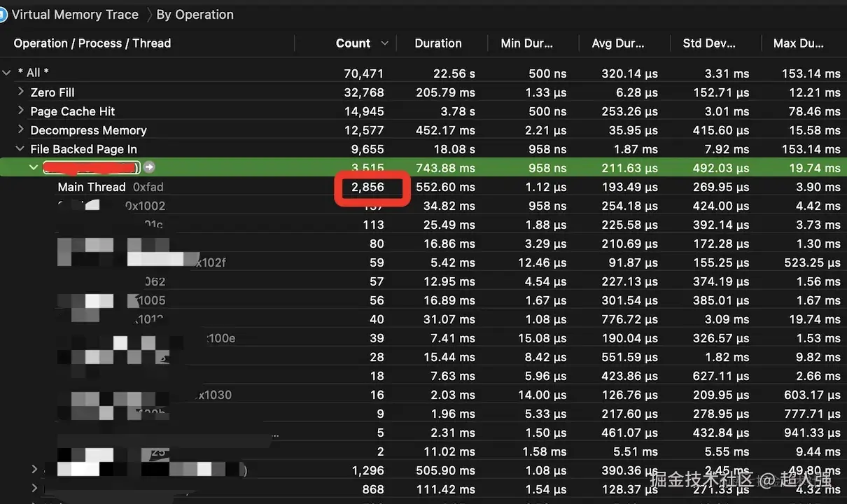Select the Page Cache Hit label
847x504 pixels.
tap(73, 111)
